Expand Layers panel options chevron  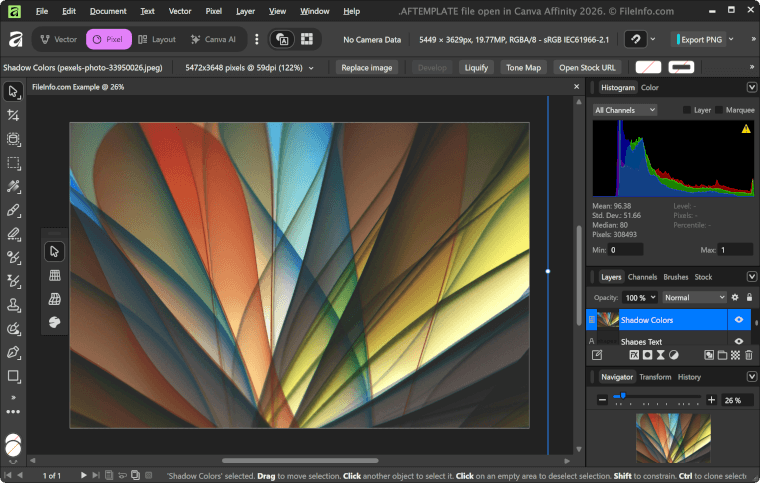(x=752, y=277)
